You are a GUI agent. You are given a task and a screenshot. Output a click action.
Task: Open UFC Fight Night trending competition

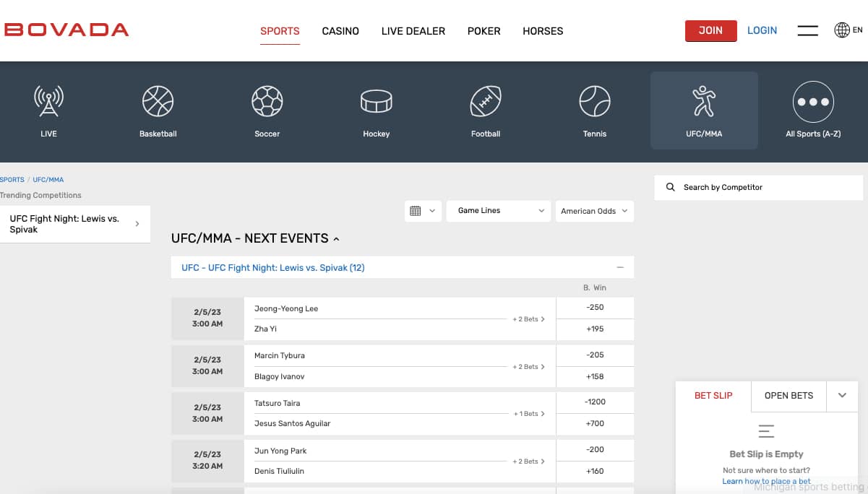pos(75,224)
